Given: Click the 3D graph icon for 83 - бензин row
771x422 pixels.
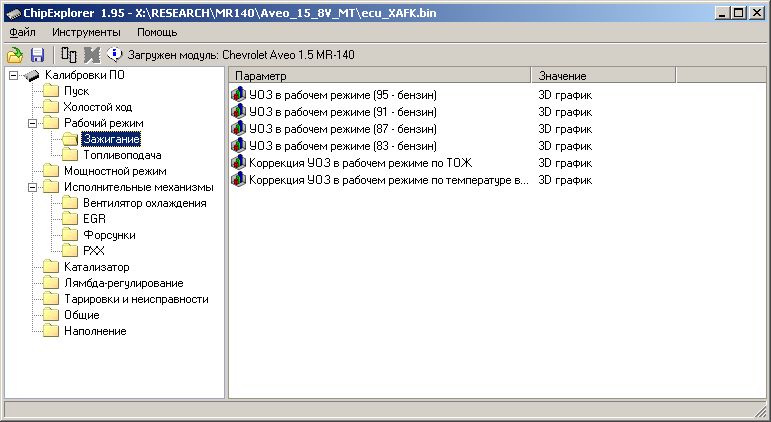Looking at the screenshot, I should click(x=238, y=146).
